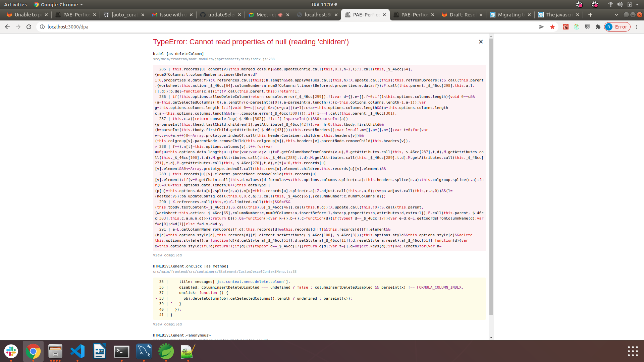Click the send/share arrow in the toolbar
The height and width of the screenshot is (362, 644).
click(541, 27)
